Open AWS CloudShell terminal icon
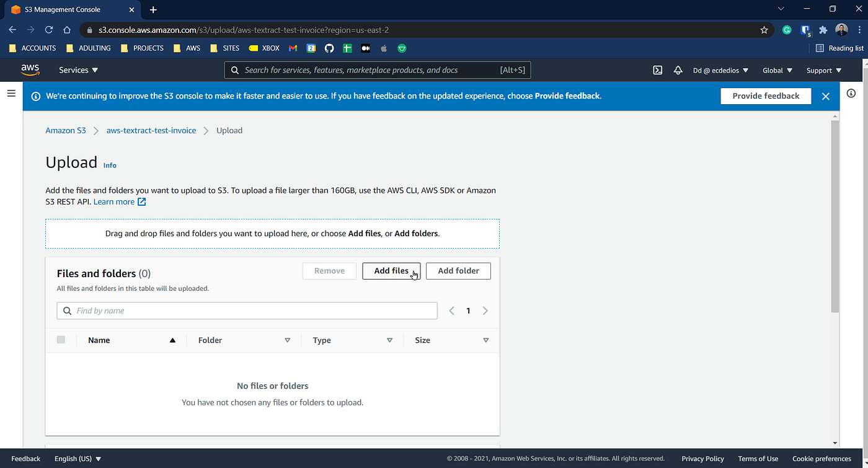The image size is (868, 468). [x=658, y=70]
